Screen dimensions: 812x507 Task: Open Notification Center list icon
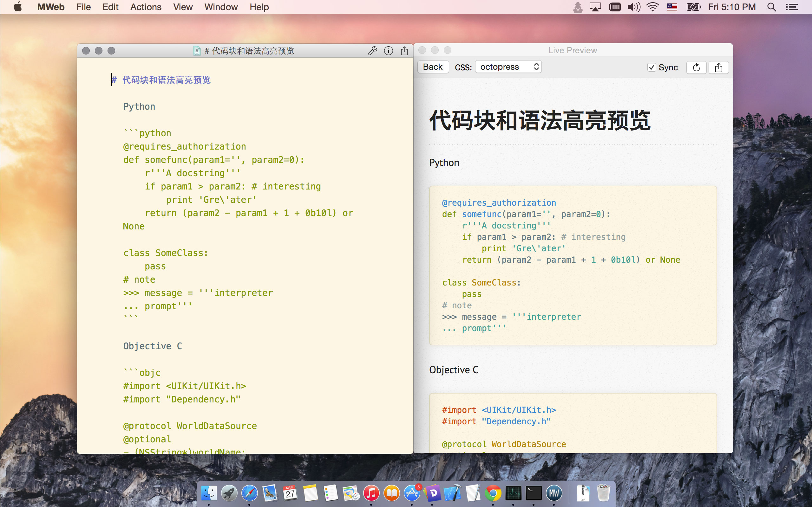click(791, 7)
